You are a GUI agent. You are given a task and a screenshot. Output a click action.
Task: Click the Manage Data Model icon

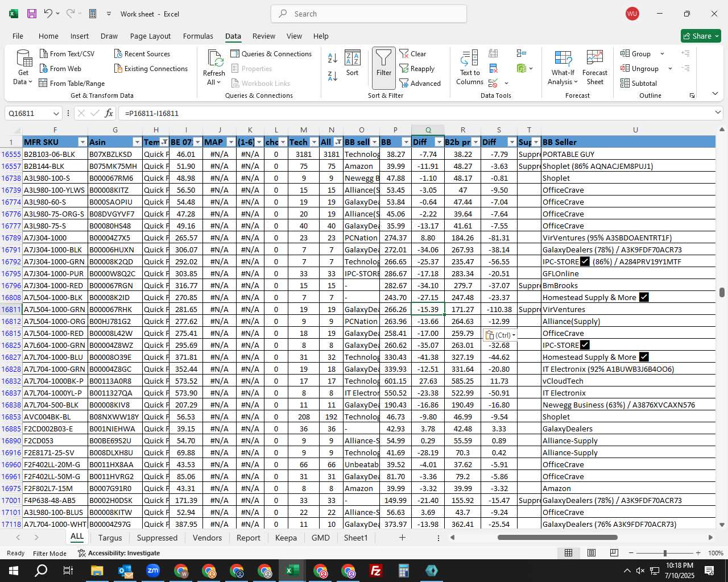[x=522, y=68]
